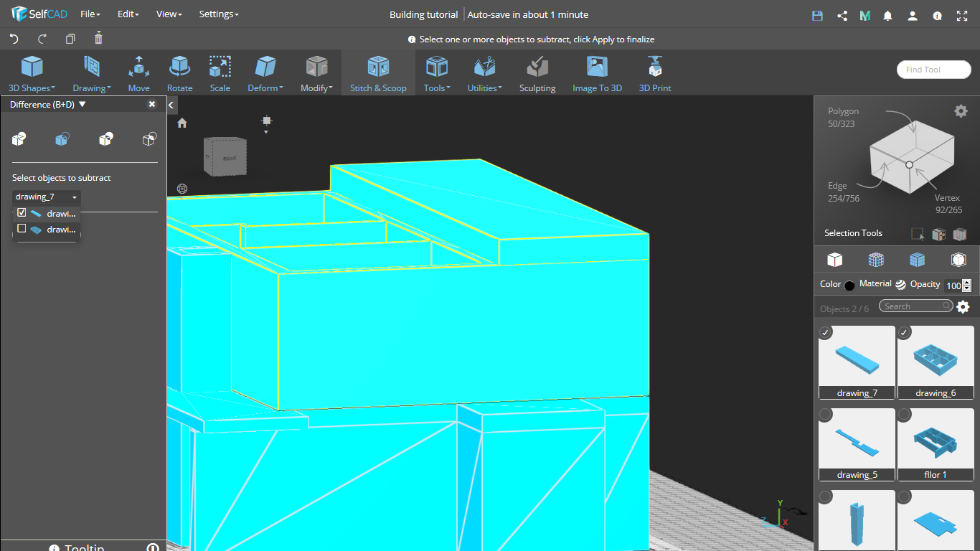Switch to blue solid-wireframe cube view mode
This screenshot has height=551, width=980.
click(917, 259)
